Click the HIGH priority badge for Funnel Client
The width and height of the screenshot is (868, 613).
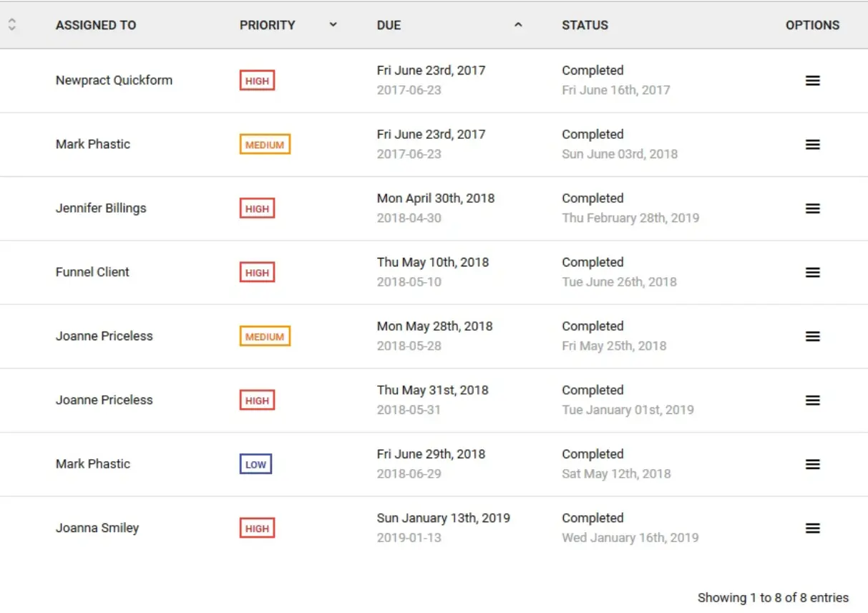click(x=257, y=273)
